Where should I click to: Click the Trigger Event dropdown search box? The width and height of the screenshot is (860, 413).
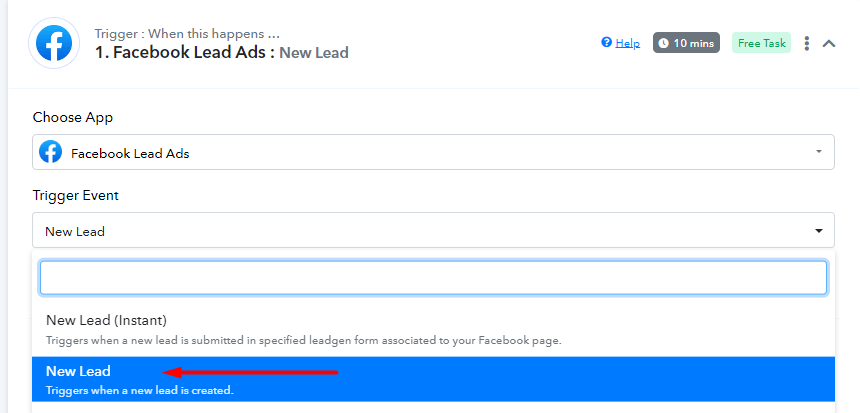pos(433,278)
